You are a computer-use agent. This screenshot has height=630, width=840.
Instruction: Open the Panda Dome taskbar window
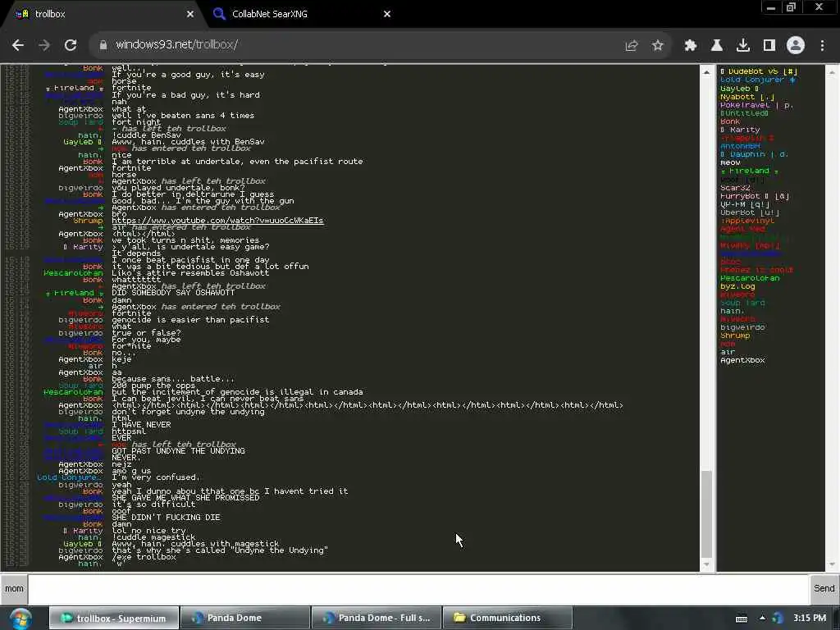click(x=244, y=619)
